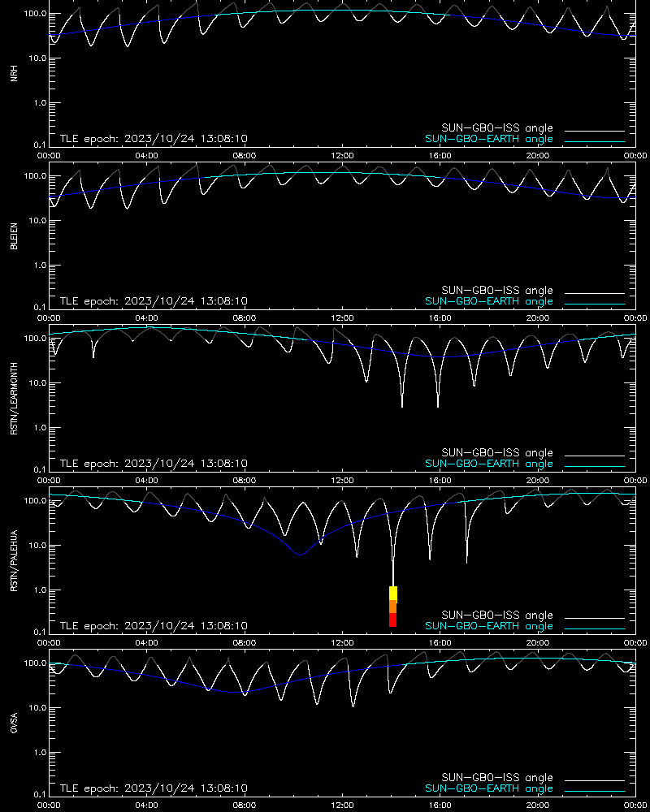The height and width of the screenshot is (812, 650).
Task: Click SUN-GBO-ISS angle legend in BLEIEN panel
Action: pyautogui.click(x=497, y=291)
